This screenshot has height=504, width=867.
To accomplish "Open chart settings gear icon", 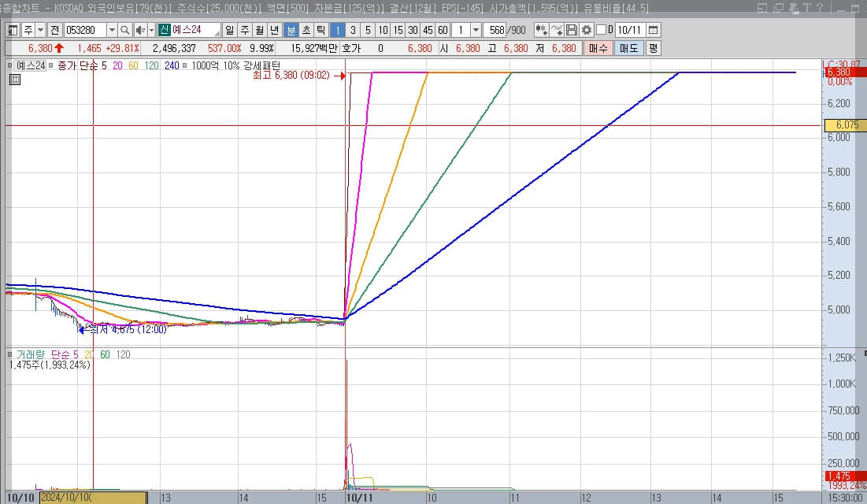I will pyautogui.click(x=587, y=30).
